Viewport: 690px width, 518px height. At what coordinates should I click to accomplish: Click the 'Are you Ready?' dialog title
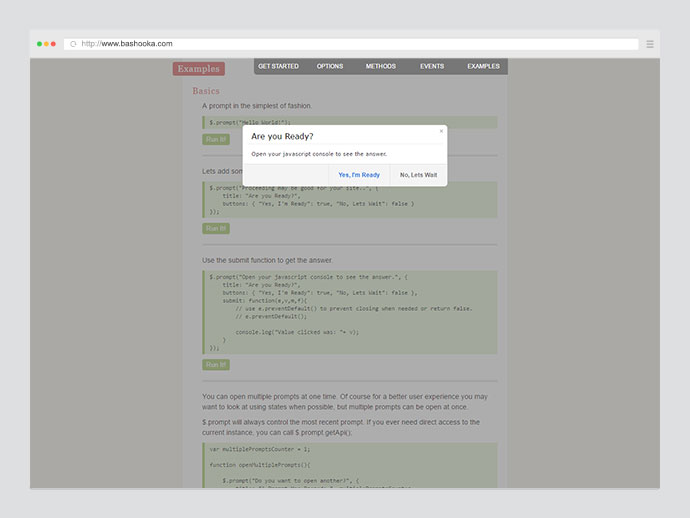[282, 136]
